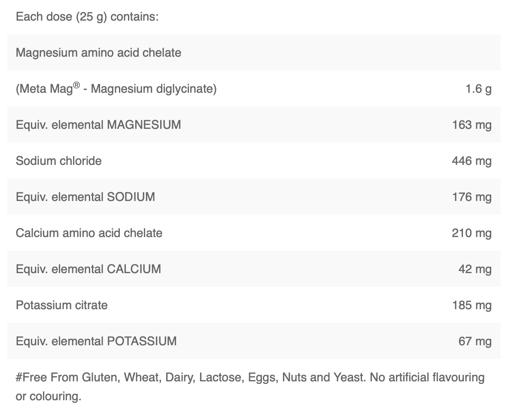511x420 pixels.
Task: Select the "42 mg" calcium amount
Action: 475,269
